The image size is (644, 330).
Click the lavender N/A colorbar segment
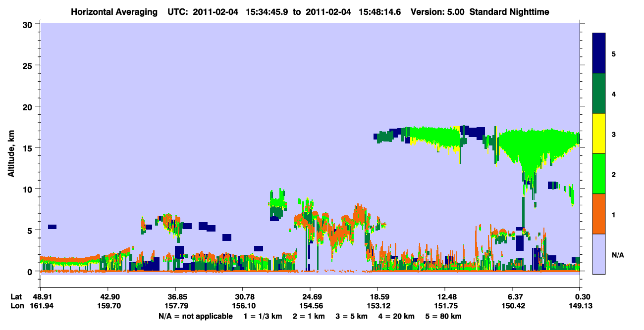click(599, 254)
